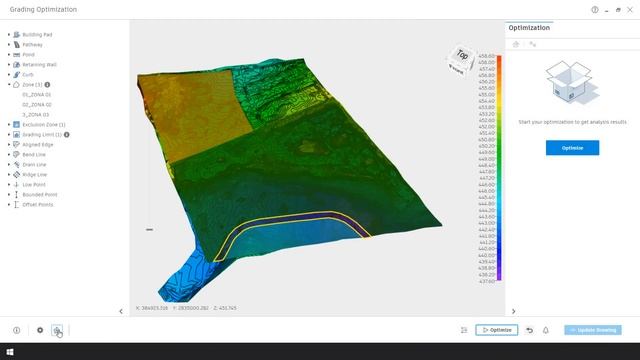640x360 pixels.
Task: Open the help icon in title bar
Action: click(595, 9)
